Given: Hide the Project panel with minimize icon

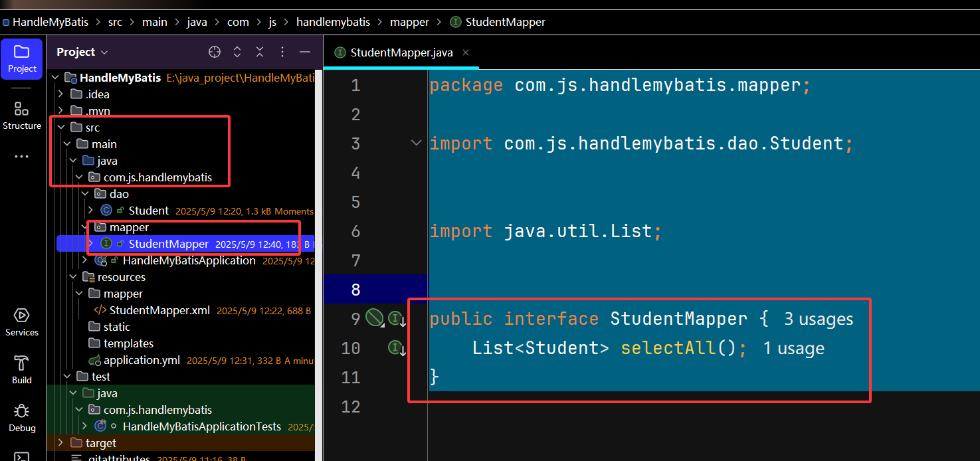Looking at the screenshot, I should (305, 52).
